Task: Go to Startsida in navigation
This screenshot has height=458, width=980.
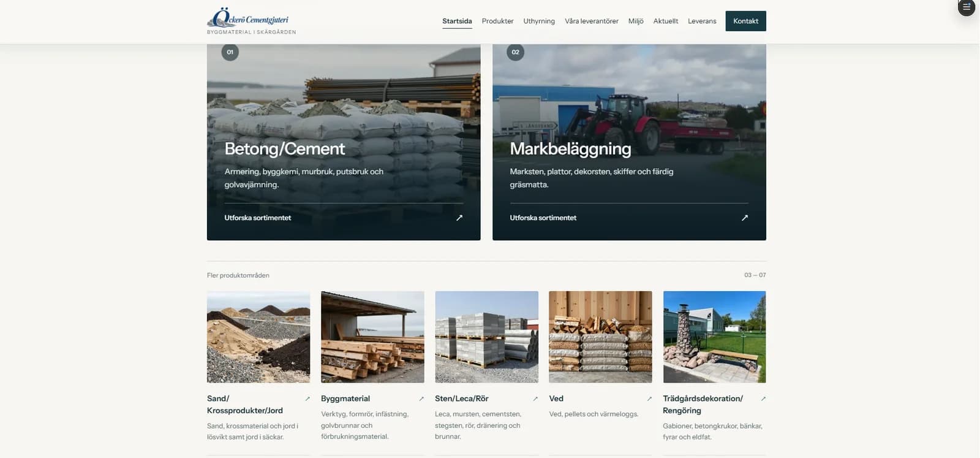Action: click(x=457, y=21)
